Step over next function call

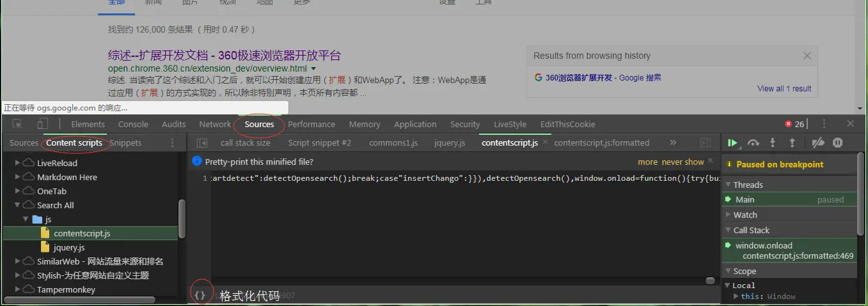(x=754, y=142)
